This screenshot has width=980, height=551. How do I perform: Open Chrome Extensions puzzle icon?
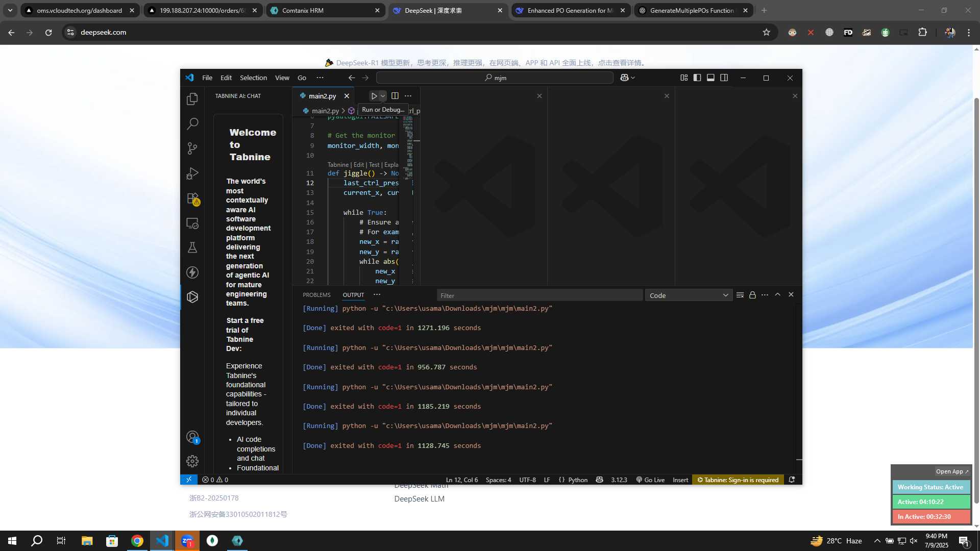pyautogui.click(x=922, y=32)
